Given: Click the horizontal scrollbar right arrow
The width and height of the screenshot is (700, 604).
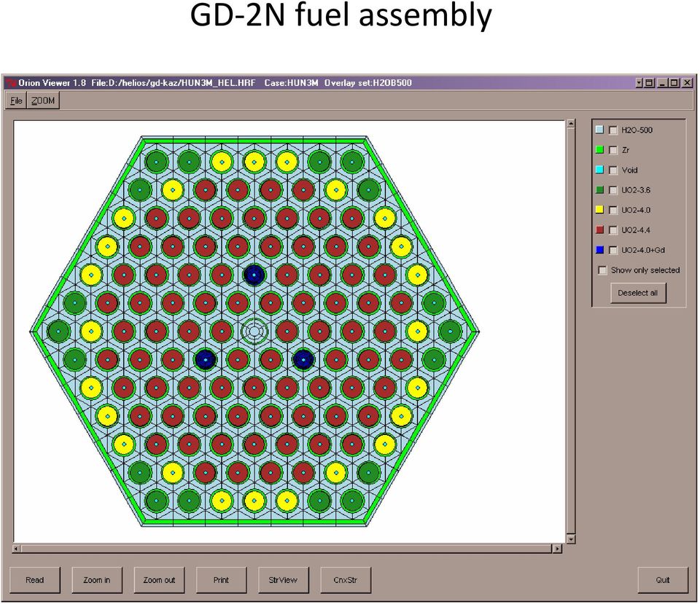Looking at the screenshot, I should [x=557, y=549].
